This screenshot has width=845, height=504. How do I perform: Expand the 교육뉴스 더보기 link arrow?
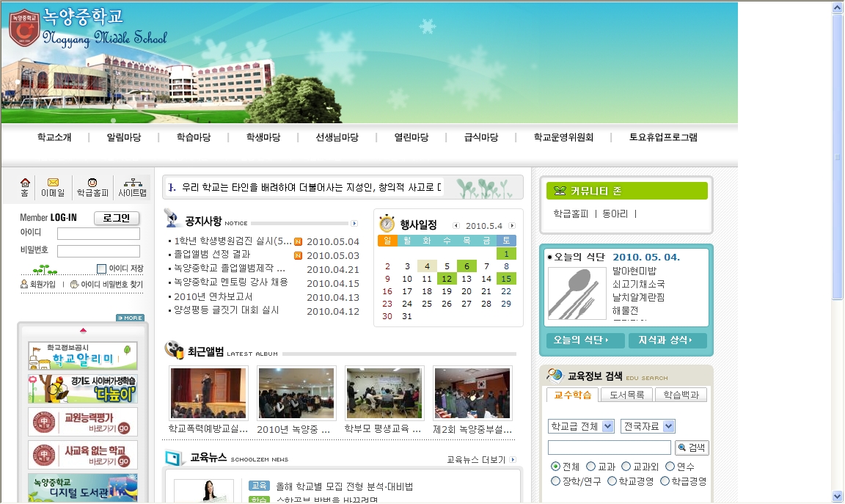[x=513, y=460]
